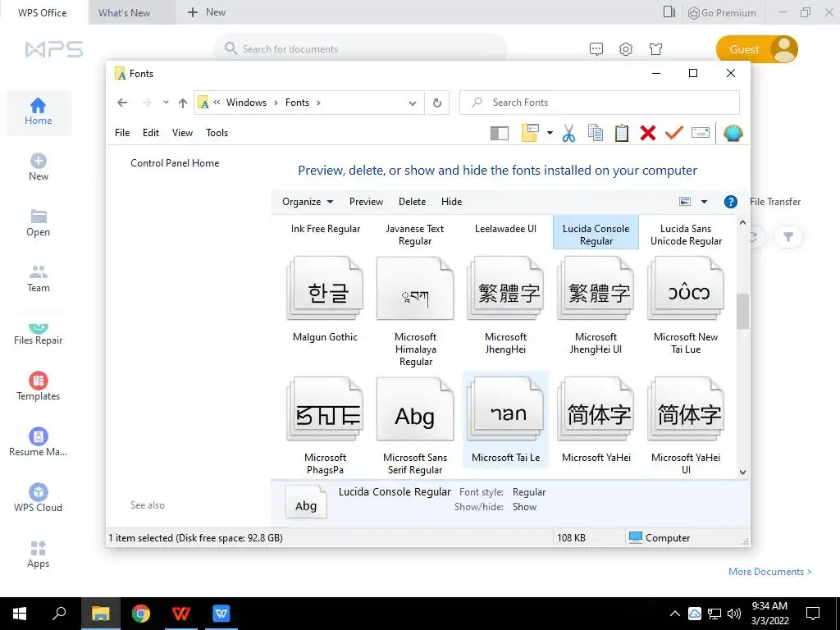Screen dimensions: 840x630
Task: Open Control Panel Home link
Action: 175,163
